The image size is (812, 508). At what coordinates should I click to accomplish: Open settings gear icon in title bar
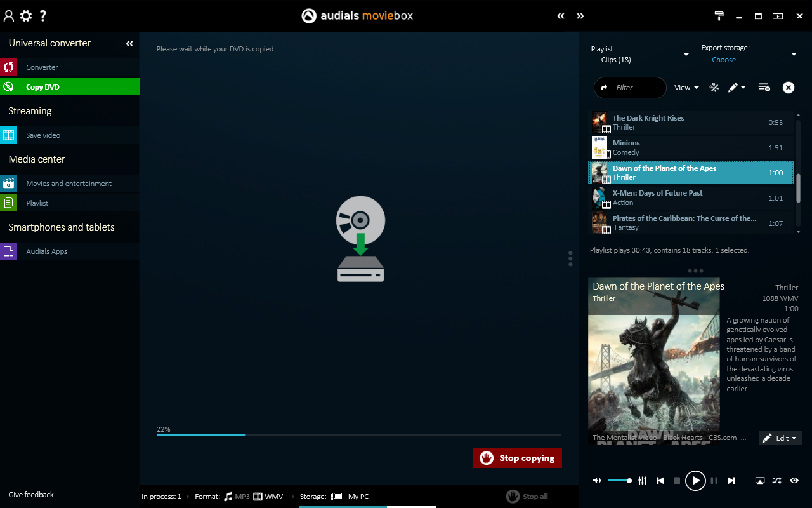click(x=26, y=16)
